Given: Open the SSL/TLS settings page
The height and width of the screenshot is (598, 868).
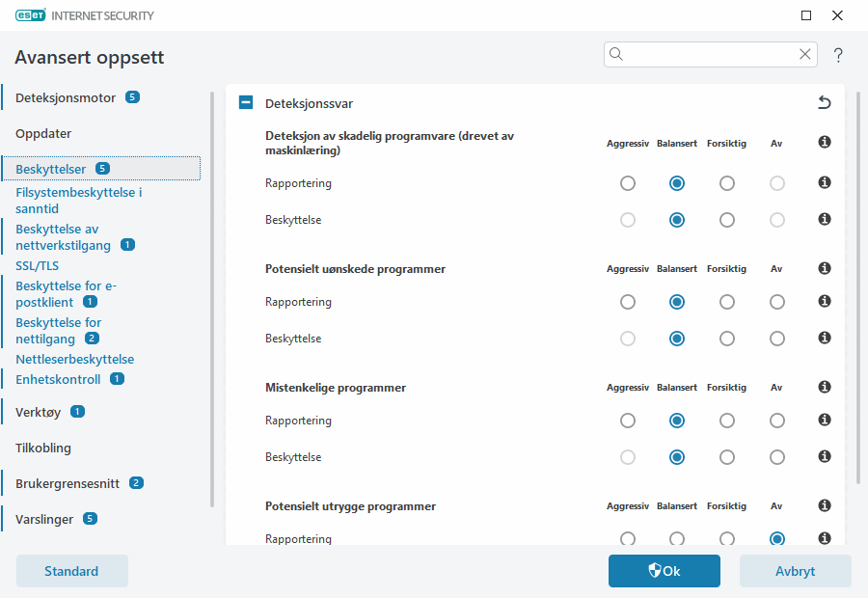Looking at the screenshot, I should (38, 265).
